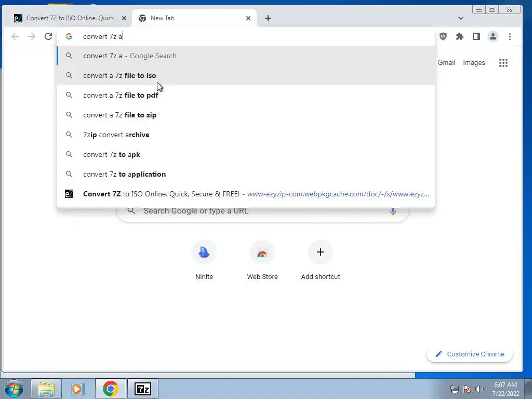Open the Google apps grid
Image resolution: width=532 pixels, height=399 pixels.
503,63
